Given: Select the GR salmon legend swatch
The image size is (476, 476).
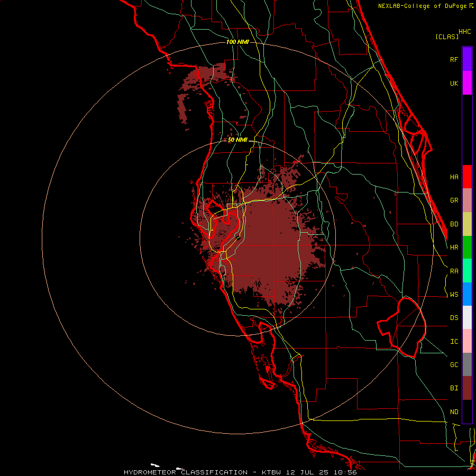Looking at the screenshot, I should pos(467,200).
